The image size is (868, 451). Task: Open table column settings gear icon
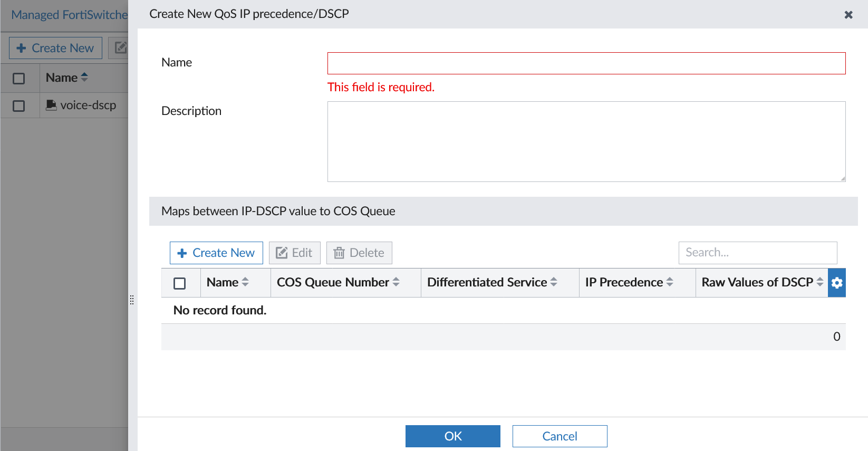click(836, 283)
